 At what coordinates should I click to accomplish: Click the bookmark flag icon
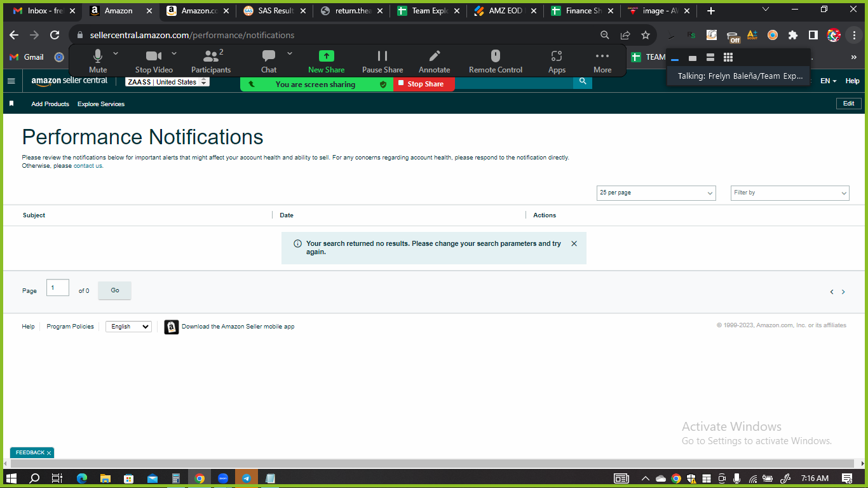tap(11, 104)
